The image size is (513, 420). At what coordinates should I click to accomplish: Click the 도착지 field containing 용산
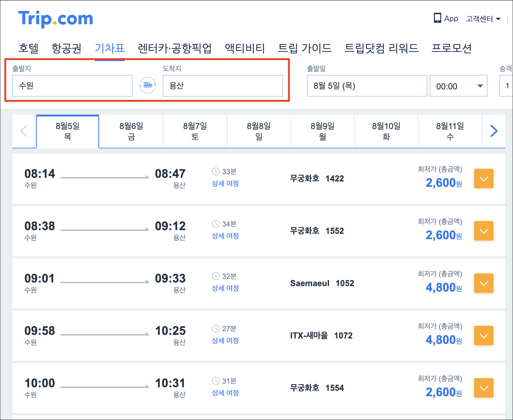223,86
